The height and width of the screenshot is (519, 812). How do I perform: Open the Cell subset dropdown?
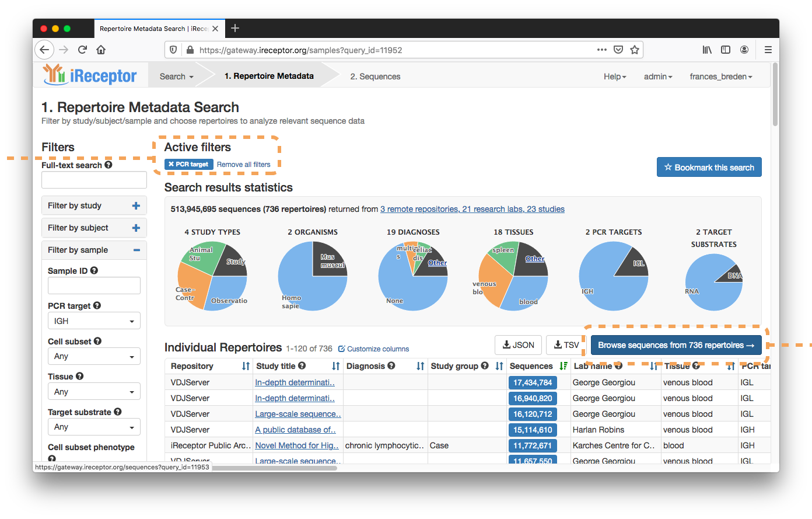(94, 356)
